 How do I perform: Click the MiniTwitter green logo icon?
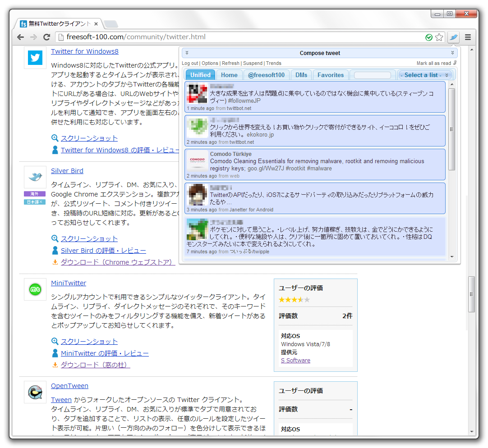pos(35,289)
